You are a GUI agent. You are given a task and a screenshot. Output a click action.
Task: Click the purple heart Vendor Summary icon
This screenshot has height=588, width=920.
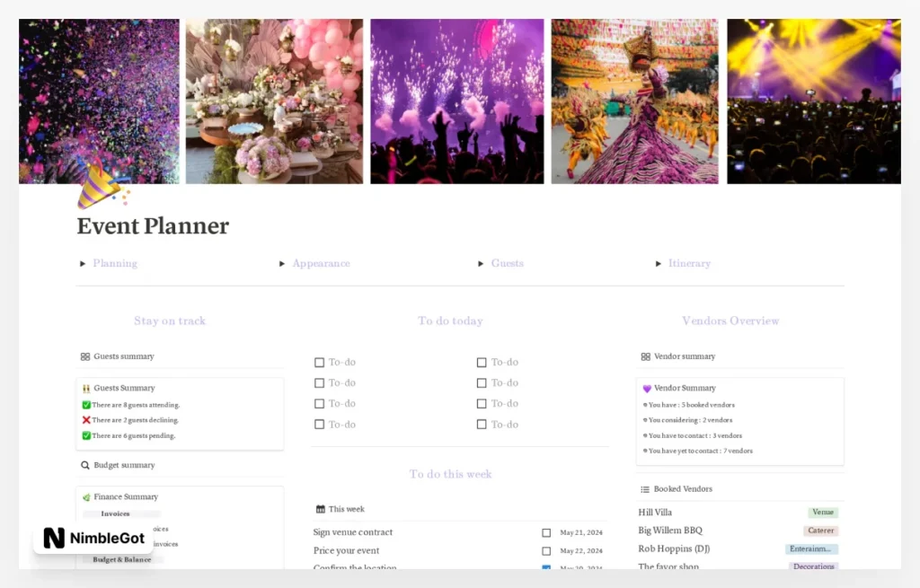pos(646,389)
